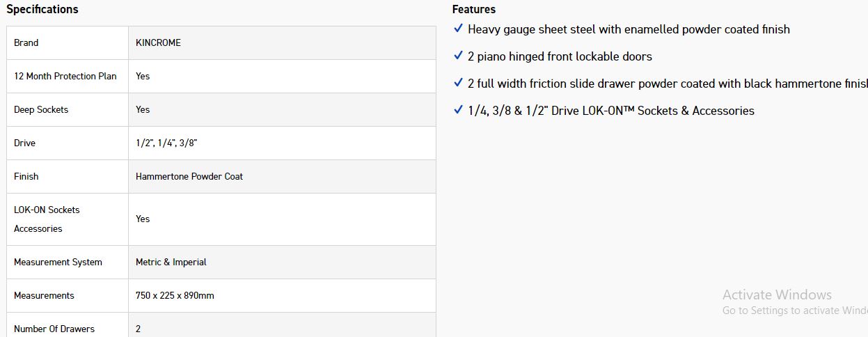868x337 pixels.
Task: Click the Number Of Drawers label
Action: (x=54, y=329)
